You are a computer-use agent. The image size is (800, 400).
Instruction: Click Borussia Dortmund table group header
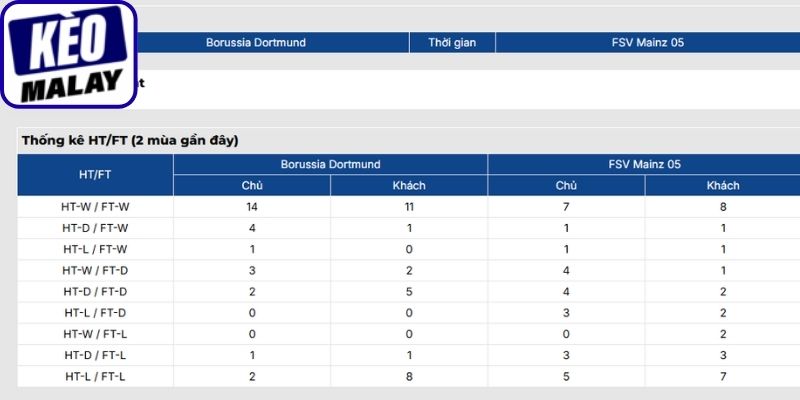pyautogui.click(x=331, y=164)
